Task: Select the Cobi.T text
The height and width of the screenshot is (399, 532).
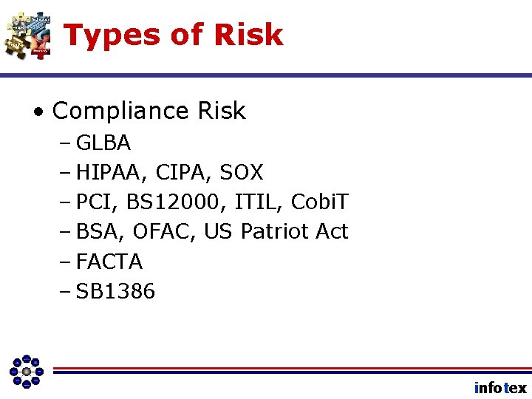Action: (319, 202)
